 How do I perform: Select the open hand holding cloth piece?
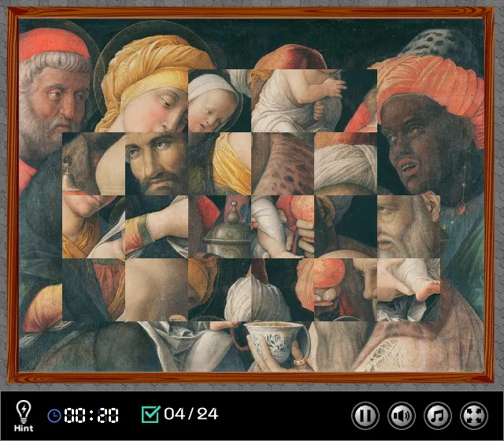pyautogui.click(x=409, y=290)
